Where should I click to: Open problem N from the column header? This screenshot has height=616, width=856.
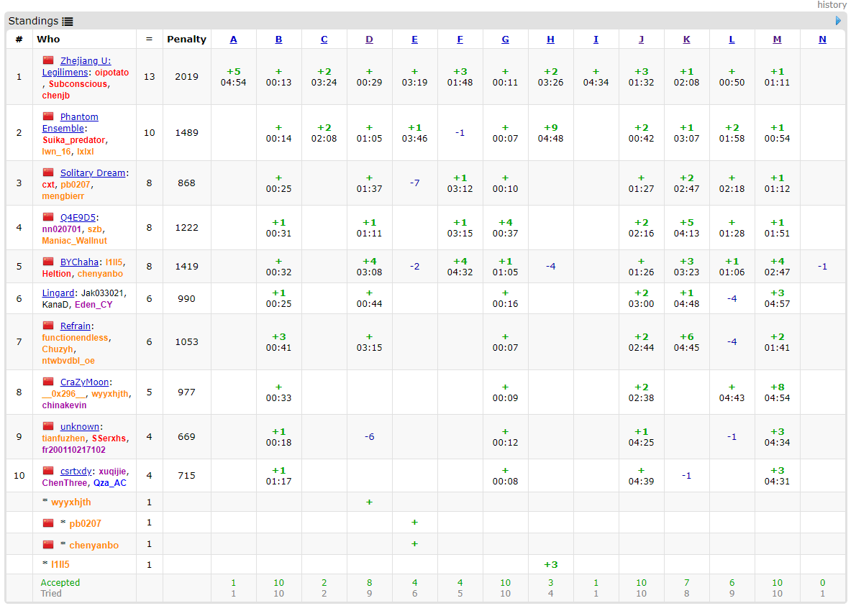coord(822,40)
